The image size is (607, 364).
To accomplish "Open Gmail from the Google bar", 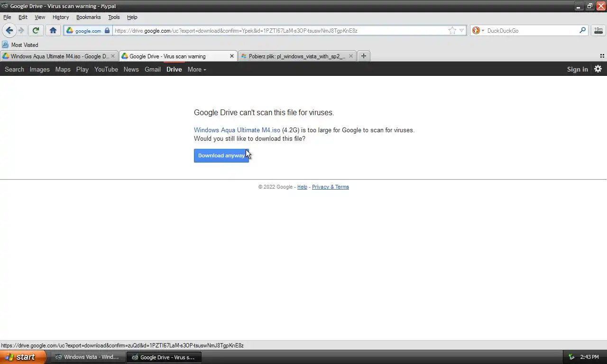I will [153, 69].
